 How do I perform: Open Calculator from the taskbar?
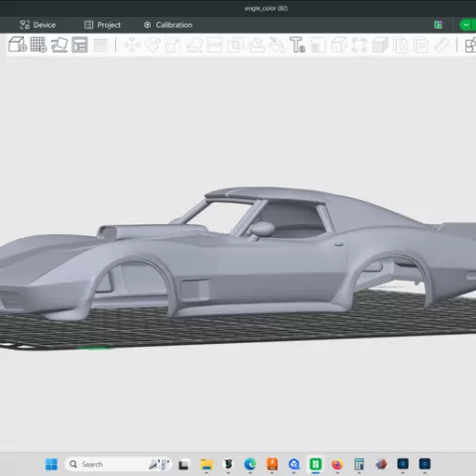pos(359,464)
